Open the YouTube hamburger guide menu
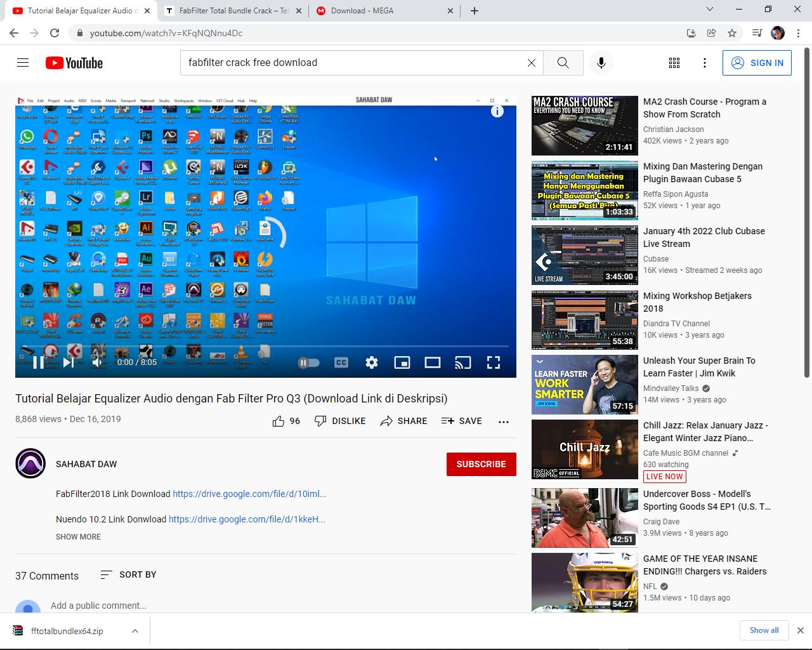The height and width of the screenshot is (650, 812). 23,63
